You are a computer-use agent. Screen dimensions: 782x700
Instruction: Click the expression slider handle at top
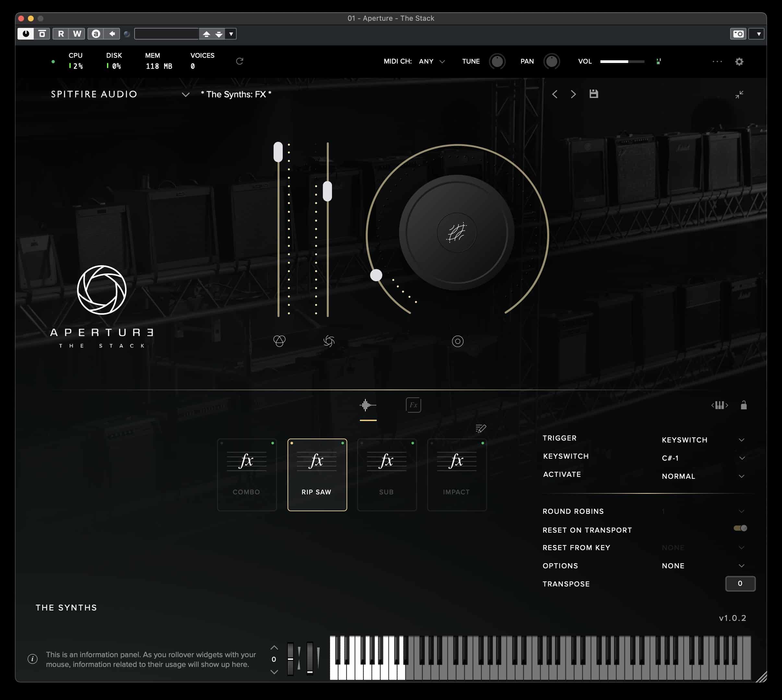tap(278, 152)
